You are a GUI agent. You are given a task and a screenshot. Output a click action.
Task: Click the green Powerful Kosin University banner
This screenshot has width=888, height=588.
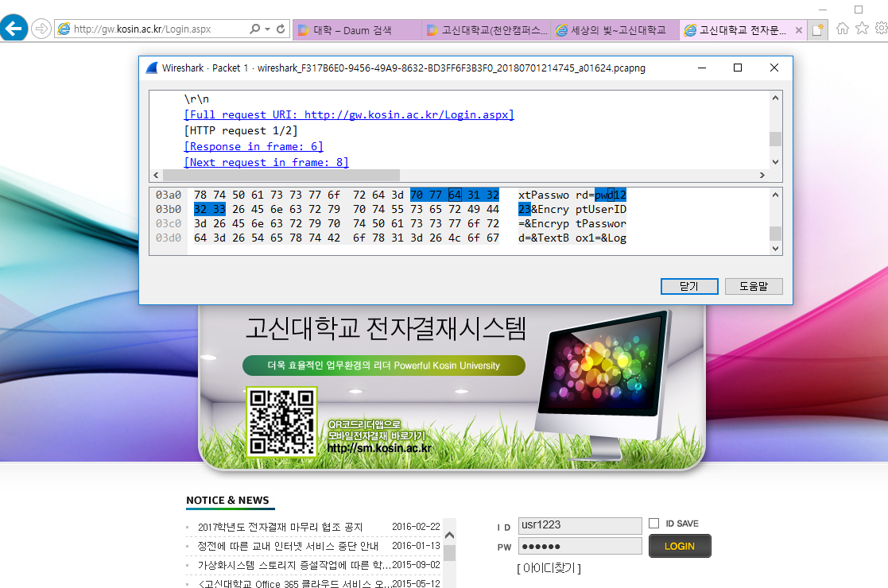point(383,366)
